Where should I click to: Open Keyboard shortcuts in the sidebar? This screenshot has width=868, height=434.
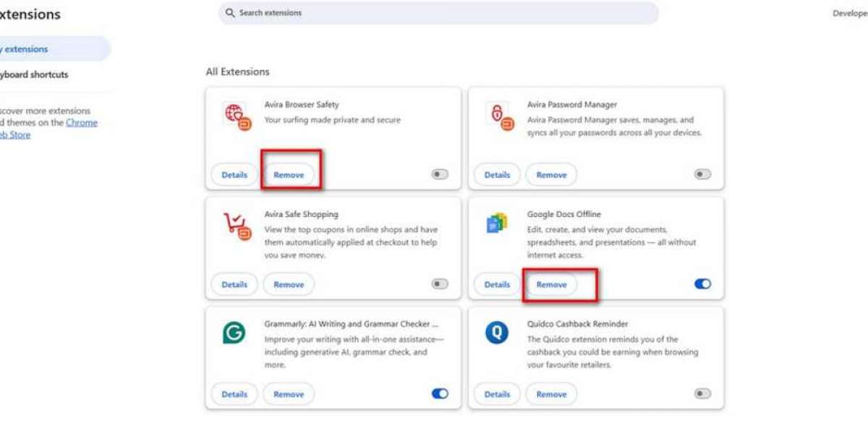coord(34,75)
